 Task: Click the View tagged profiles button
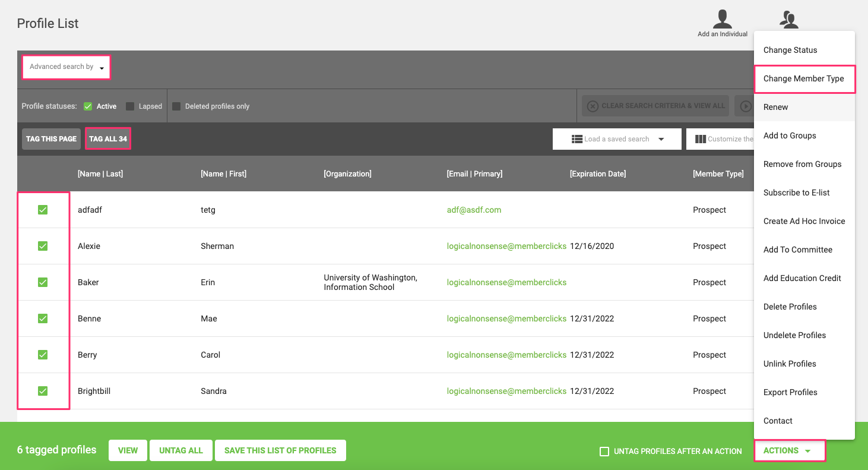click(128, 450)
